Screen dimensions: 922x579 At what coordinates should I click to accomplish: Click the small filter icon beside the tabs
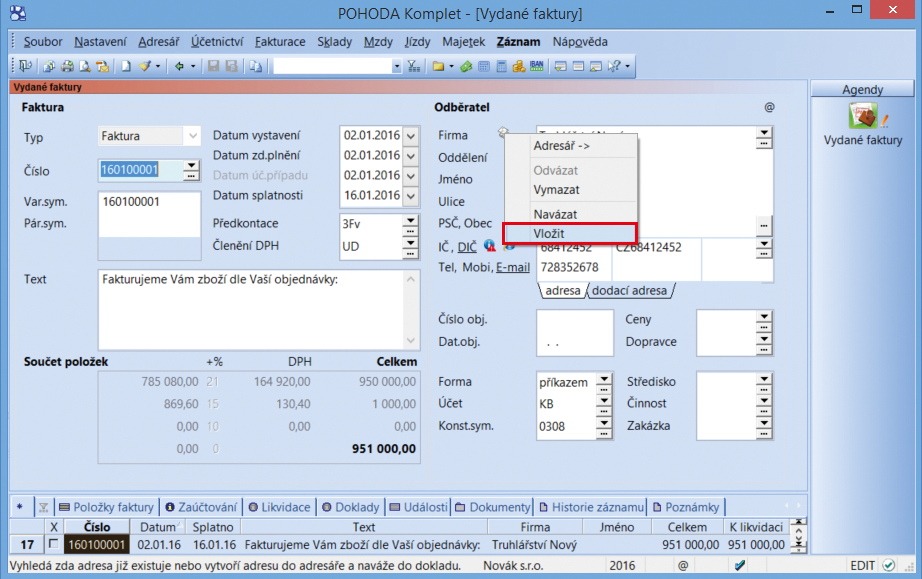pyautogui.click(x=44, y=507)
